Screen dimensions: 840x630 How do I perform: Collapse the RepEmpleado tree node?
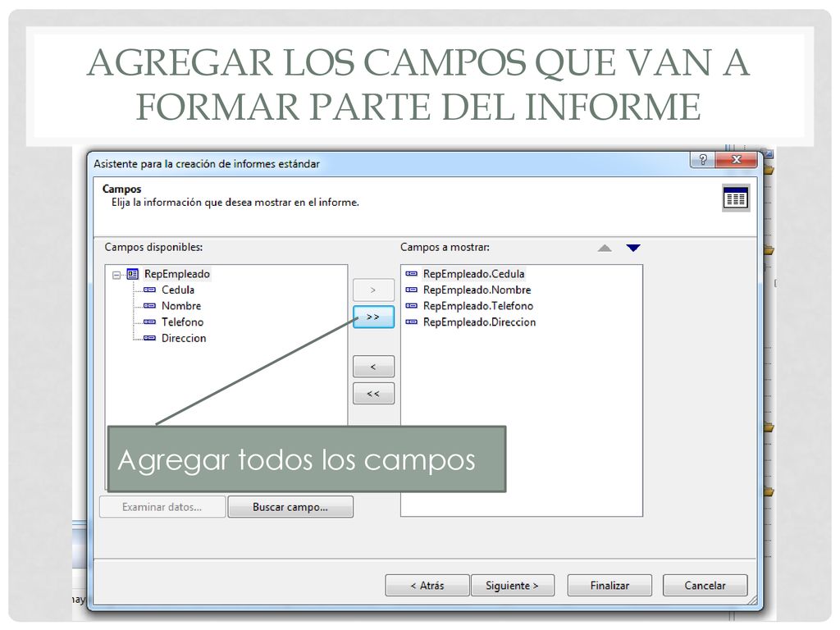pos(116,275)
